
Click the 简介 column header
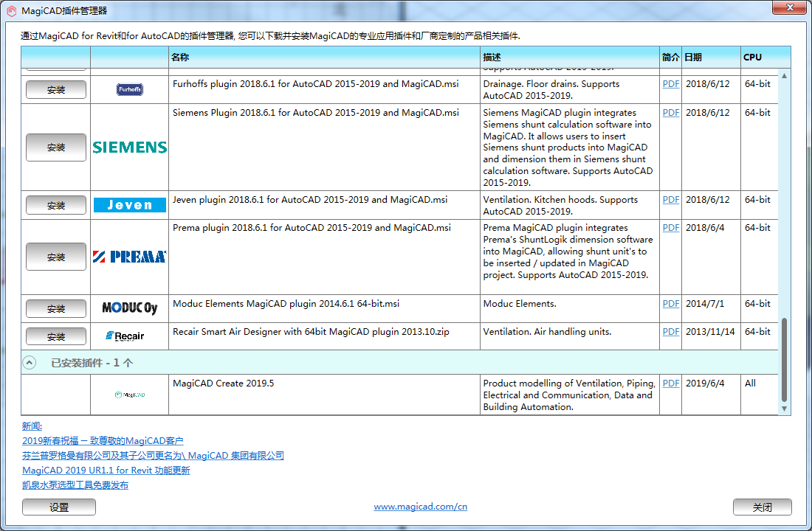coord(670,57)
